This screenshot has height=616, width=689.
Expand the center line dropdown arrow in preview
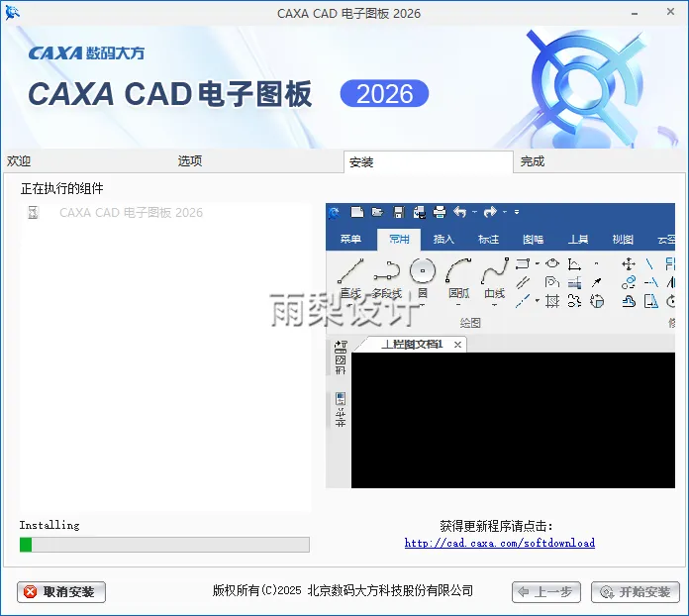[537, 301]
